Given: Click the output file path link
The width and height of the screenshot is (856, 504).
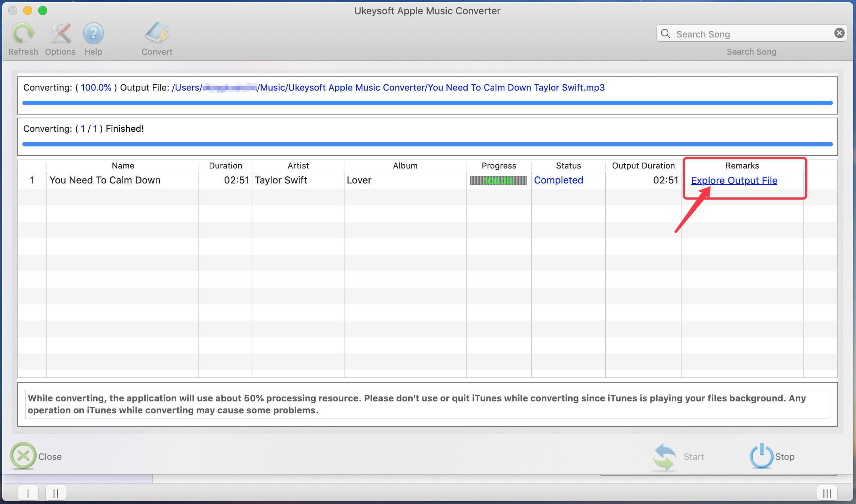Looking at the screenshot, I should [388, 88].
